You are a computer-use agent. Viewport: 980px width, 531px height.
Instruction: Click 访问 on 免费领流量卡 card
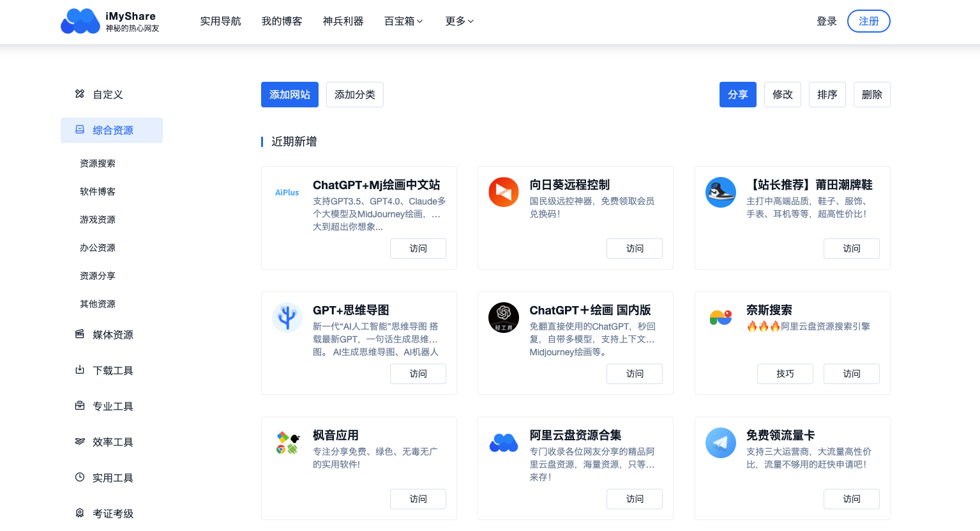coord(852,499)
